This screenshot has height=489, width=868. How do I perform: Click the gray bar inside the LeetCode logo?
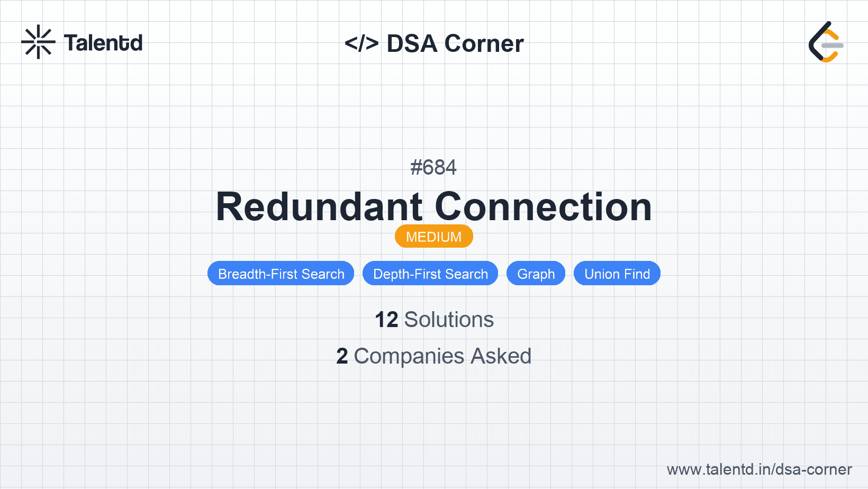point(832,46)
